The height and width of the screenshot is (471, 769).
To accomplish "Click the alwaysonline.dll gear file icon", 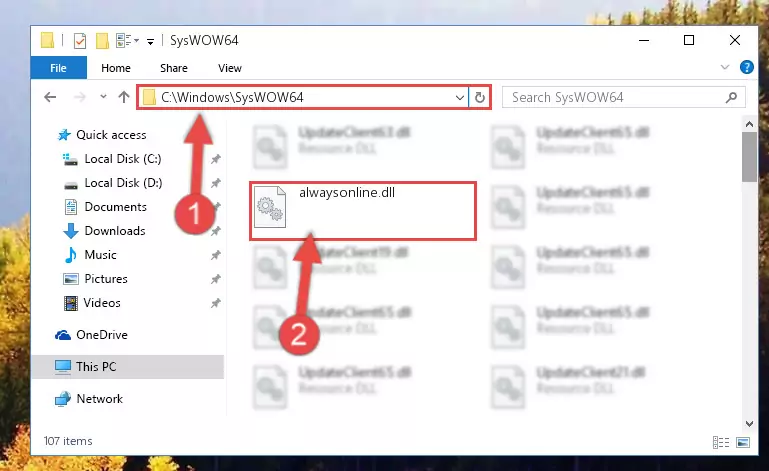I will [270, 207].
